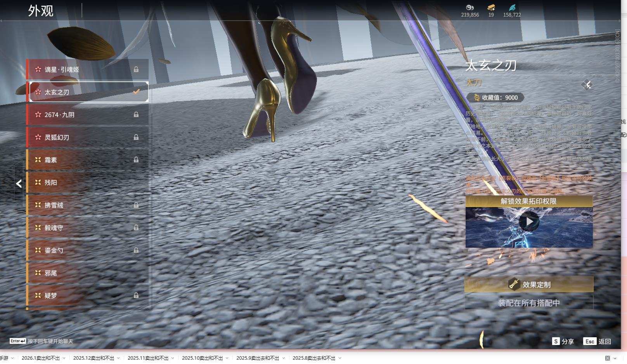The height and width of the screenshot is (364, 627).
Task: Toggle the equipped checkmark on 太玄之刃
Action: pyautogui.click(x=136, y=92)
